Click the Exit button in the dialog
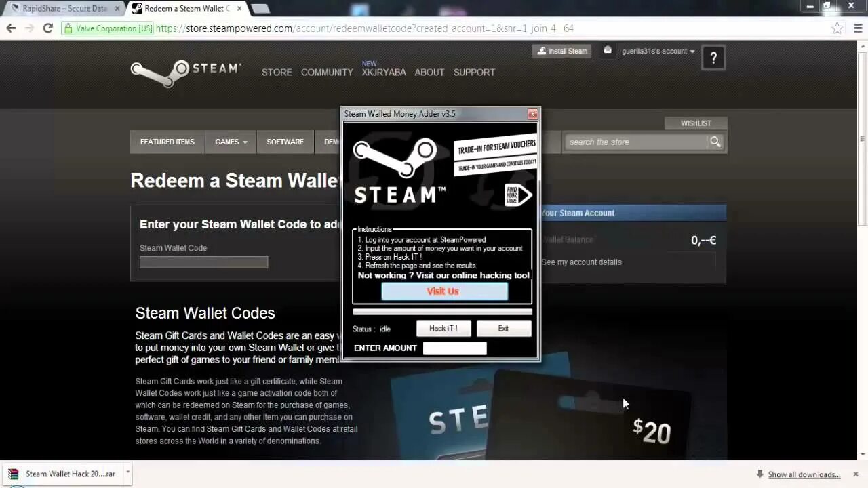The image size is (868, 488). [503, 328]
